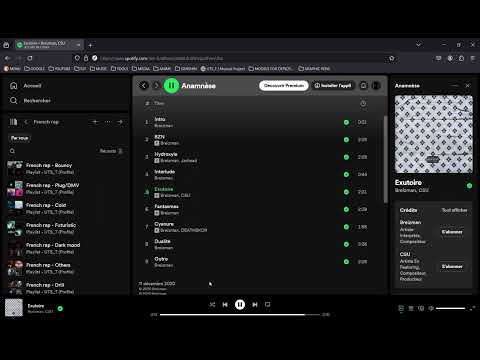This screenshot has height=360, width=480.
Task: Open the GOOGLE bookmarks folder
Action: 34,69
